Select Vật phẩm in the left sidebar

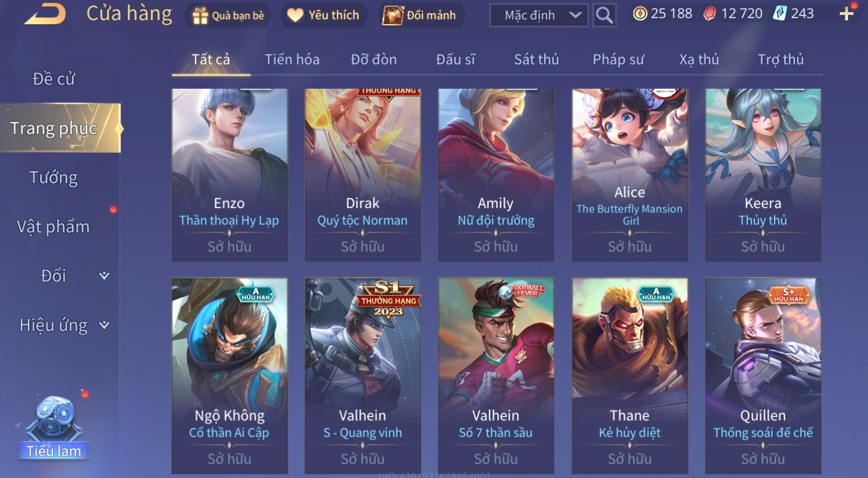tap(53, 227)
